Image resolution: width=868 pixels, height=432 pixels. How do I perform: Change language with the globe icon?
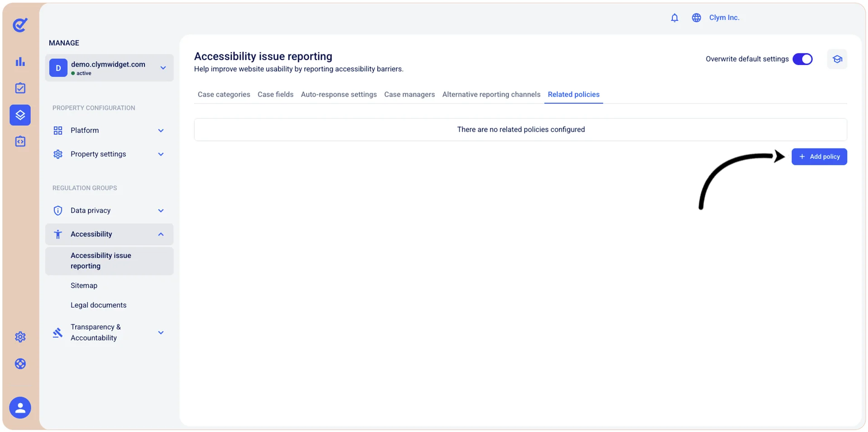pos(696,18)
